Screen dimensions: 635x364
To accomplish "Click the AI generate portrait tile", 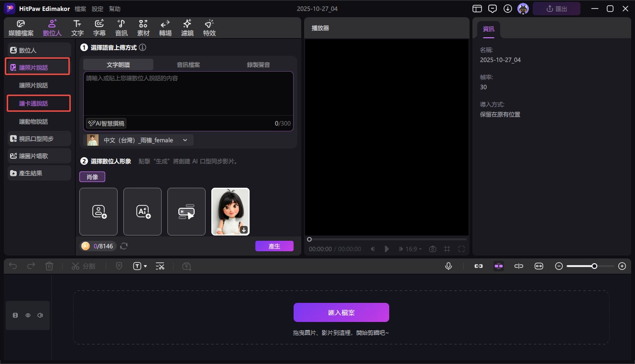I will 142,212.
